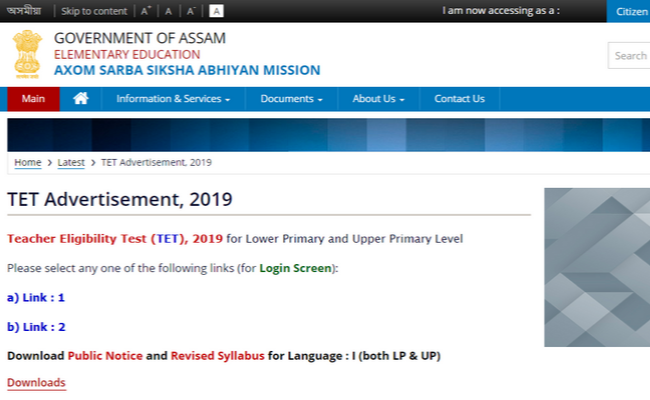
Task: Open the Documents dropdown menu
Action: coord(291,99)
